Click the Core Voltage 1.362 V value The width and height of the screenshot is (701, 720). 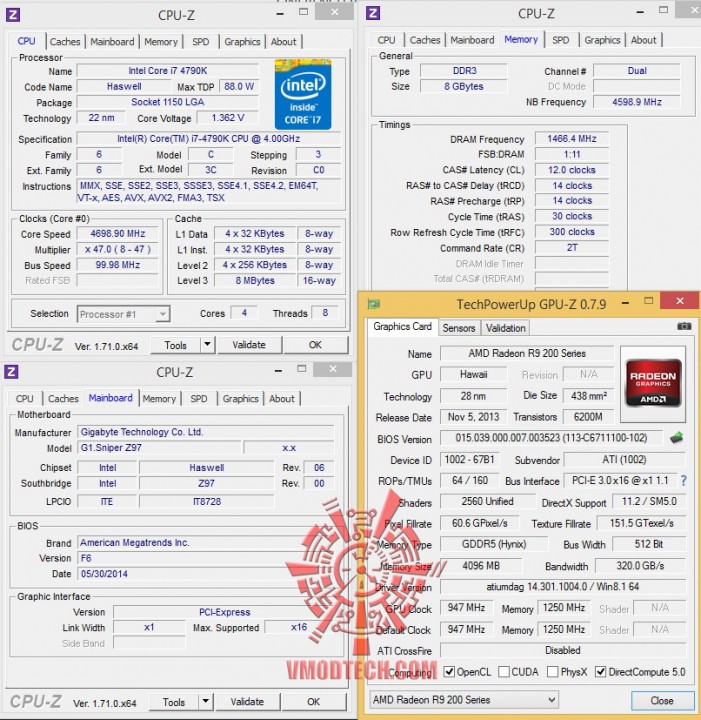pos(228,118)
